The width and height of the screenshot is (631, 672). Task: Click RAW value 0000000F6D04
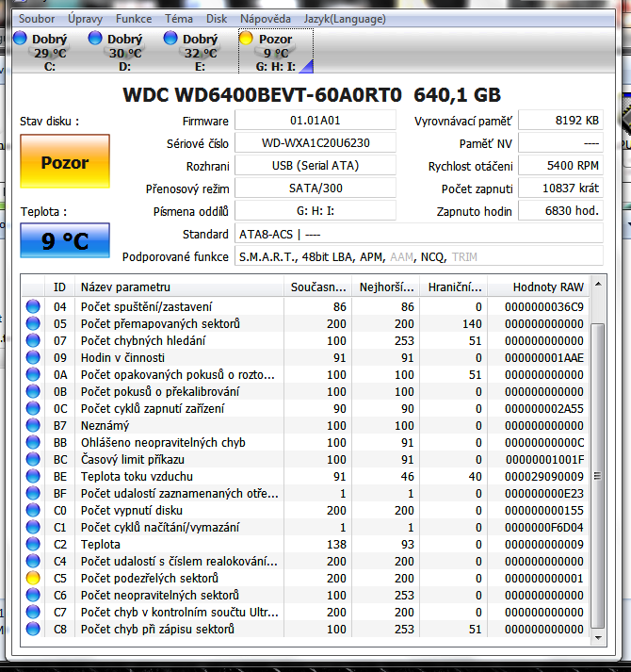tap(544, 527)
